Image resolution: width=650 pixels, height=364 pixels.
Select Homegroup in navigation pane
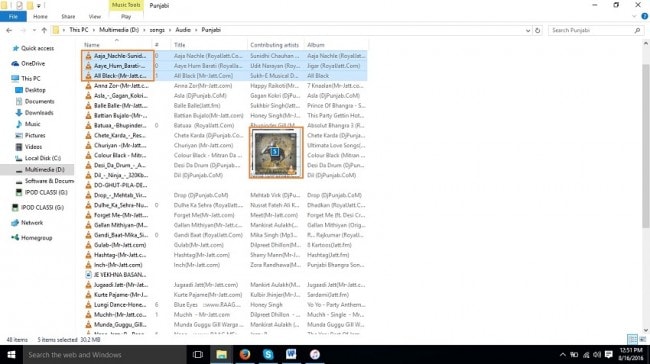(x=36, y=238)
